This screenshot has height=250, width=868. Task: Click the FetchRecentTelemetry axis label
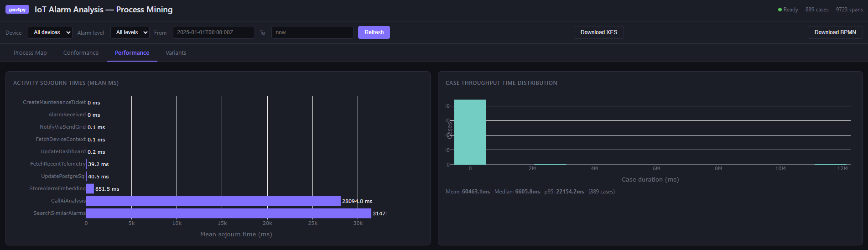(x=58, y=164)
